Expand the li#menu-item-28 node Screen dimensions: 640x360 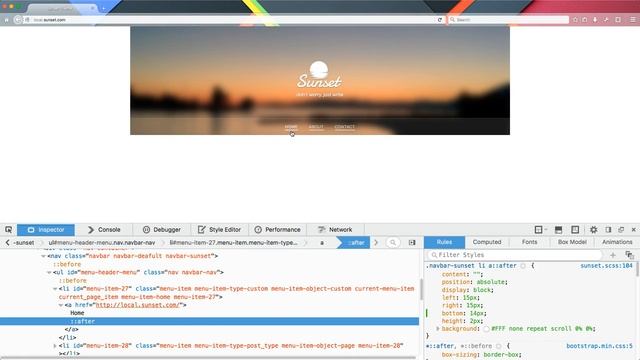click(x=55, y=346)
